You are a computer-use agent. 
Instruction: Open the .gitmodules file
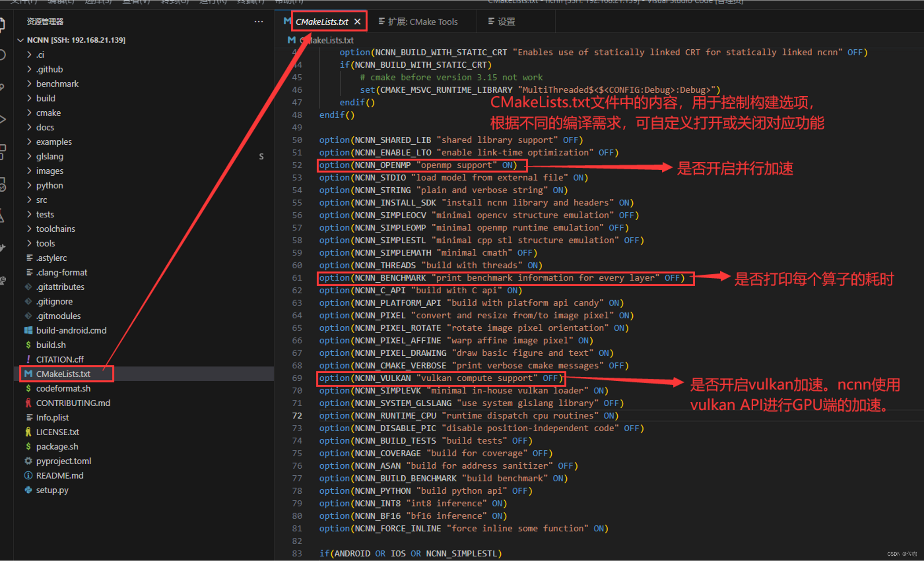[58, 316]
